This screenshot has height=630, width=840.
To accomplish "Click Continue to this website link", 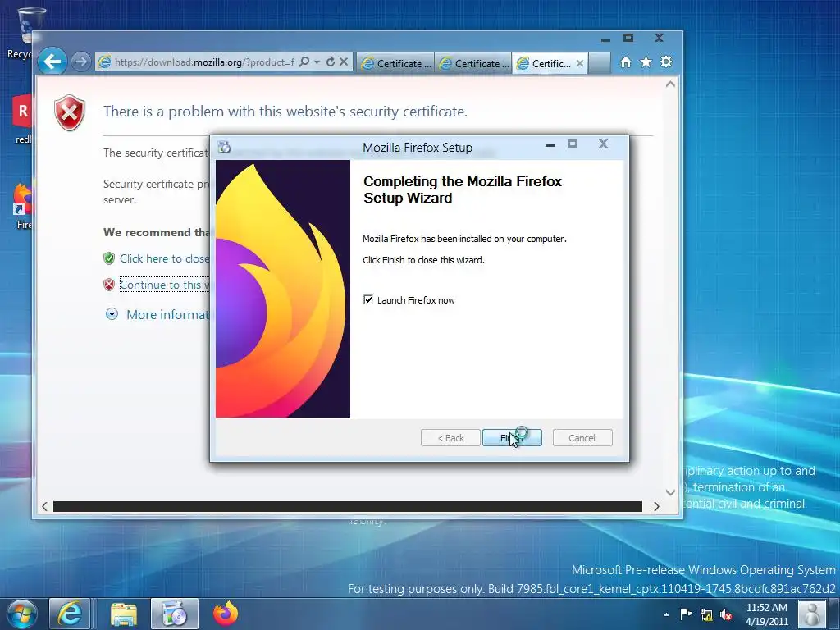I will 164,285.
